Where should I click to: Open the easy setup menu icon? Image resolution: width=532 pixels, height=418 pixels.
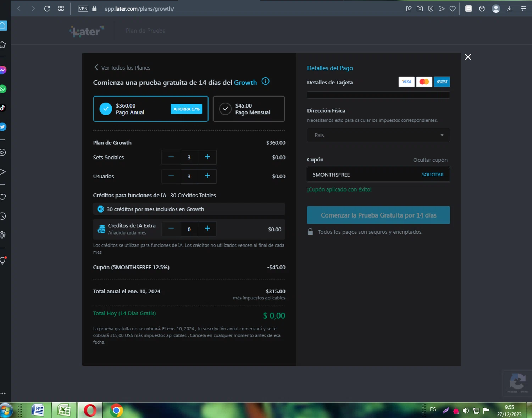coord(523,9)
